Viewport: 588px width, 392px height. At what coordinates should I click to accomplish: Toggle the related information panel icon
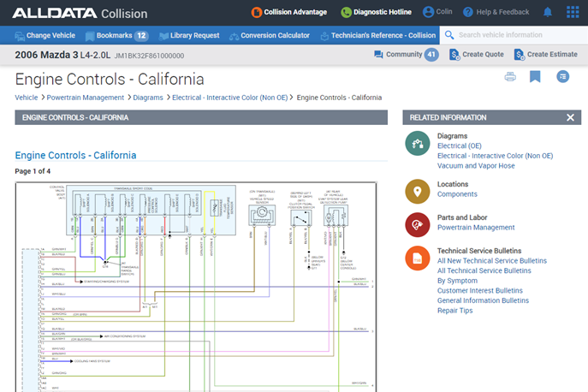561,77
